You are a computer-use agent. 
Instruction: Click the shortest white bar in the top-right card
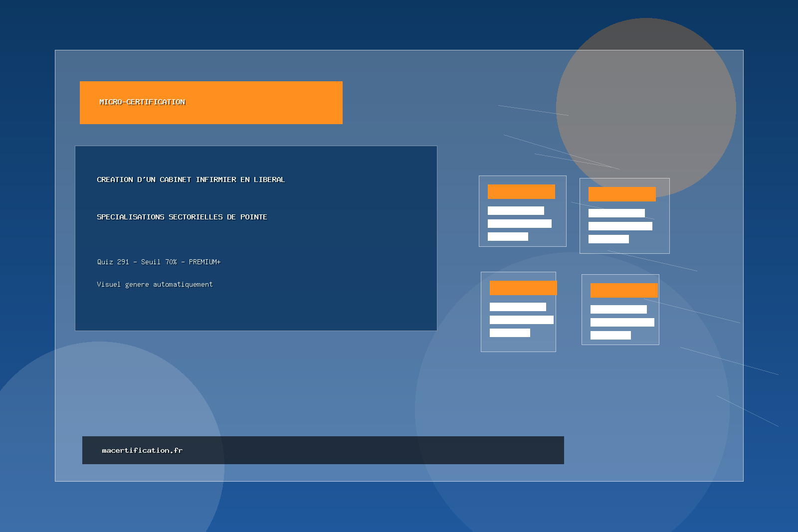[608, 239]
